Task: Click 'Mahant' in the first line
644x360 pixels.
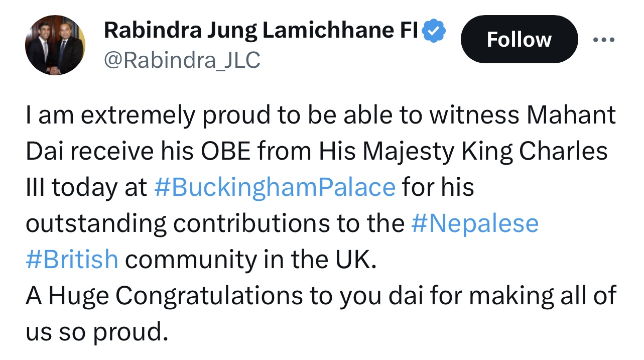Action: click(571, 115)
